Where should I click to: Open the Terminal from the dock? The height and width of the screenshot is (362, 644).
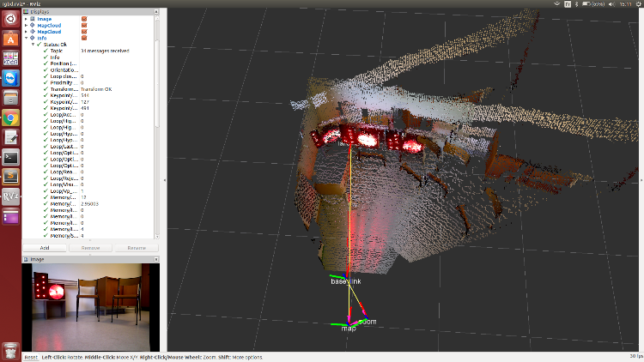coord(10,157)
